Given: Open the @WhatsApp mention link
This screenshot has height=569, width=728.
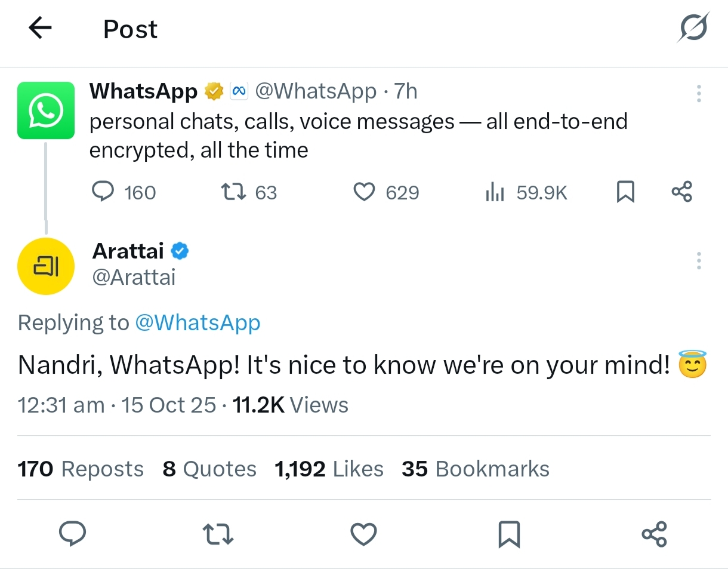Looking at the screenshot, I should 198,323.
